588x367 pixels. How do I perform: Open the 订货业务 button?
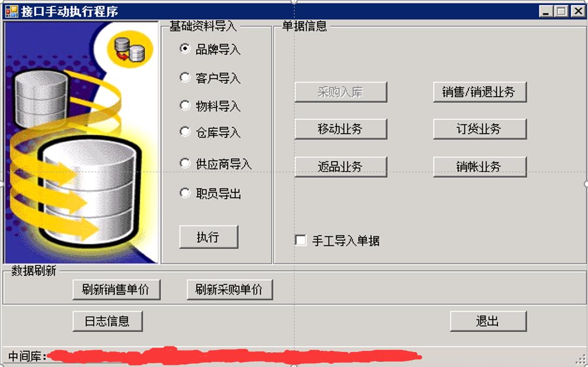[480, 129]
